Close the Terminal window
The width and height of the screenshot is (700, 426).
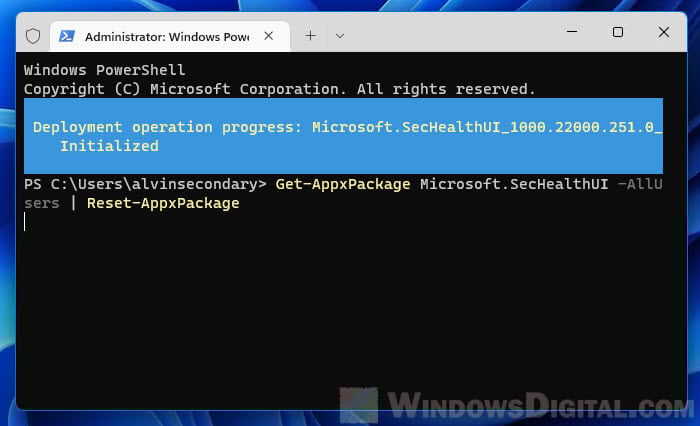[664, 32]
